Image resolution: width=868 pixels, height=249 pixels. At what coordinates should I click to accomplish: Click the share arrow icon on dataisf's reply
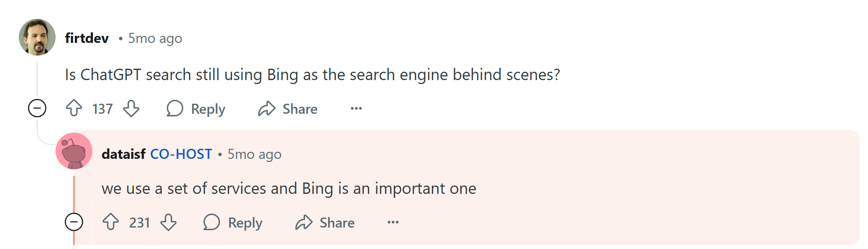pyautogui.click(x=304, y=222)
